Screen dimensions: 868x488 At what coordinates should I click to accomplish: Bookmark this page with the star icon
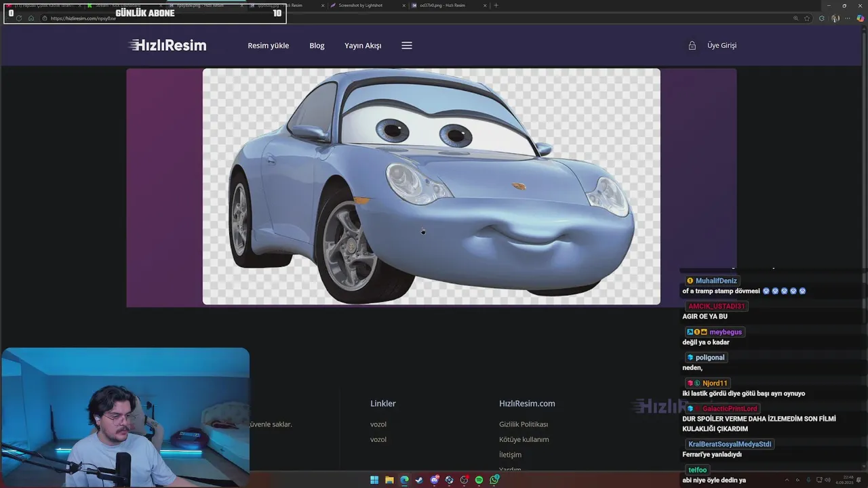(807, 18)
